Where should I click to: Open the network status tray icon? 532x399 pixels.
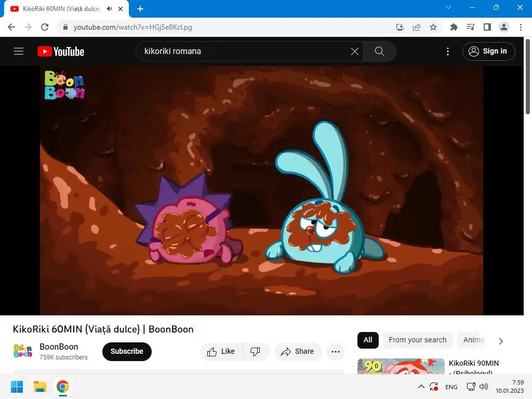point(471,387)
